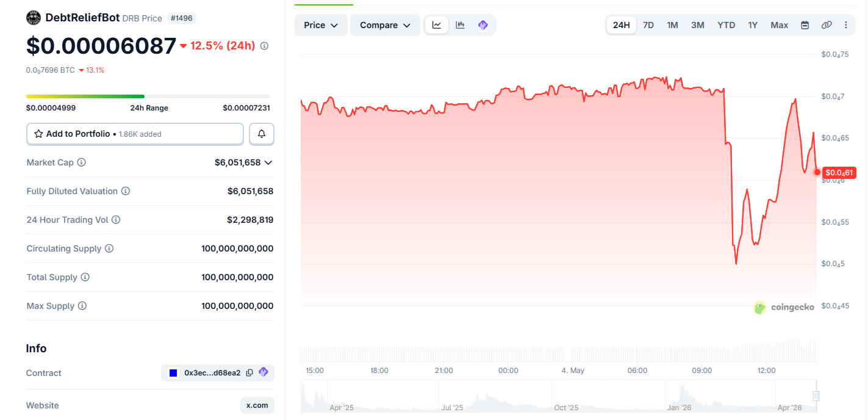Click the 1.86K added text

point(140,134)
